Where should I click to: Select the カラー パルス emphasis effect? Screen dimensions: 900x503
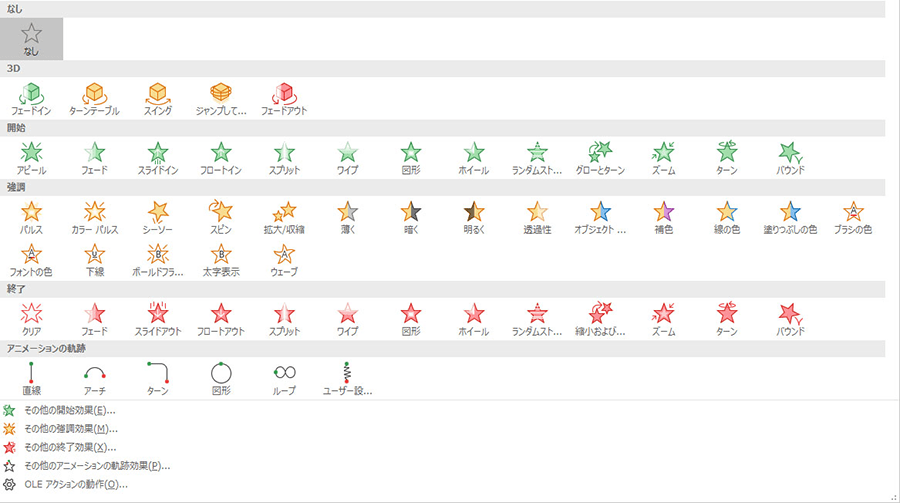pyautogui.click(x=95, y=218)
